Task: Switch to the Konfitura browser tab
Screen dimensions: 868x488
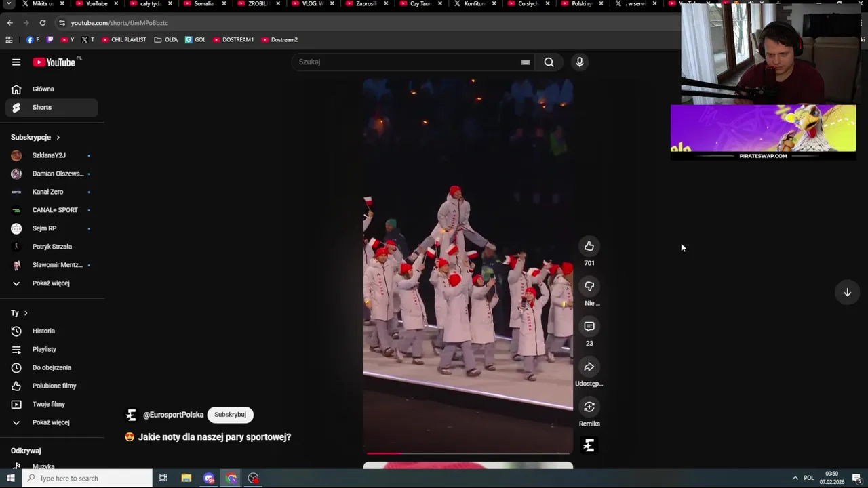Action: (x=473, y=4)
